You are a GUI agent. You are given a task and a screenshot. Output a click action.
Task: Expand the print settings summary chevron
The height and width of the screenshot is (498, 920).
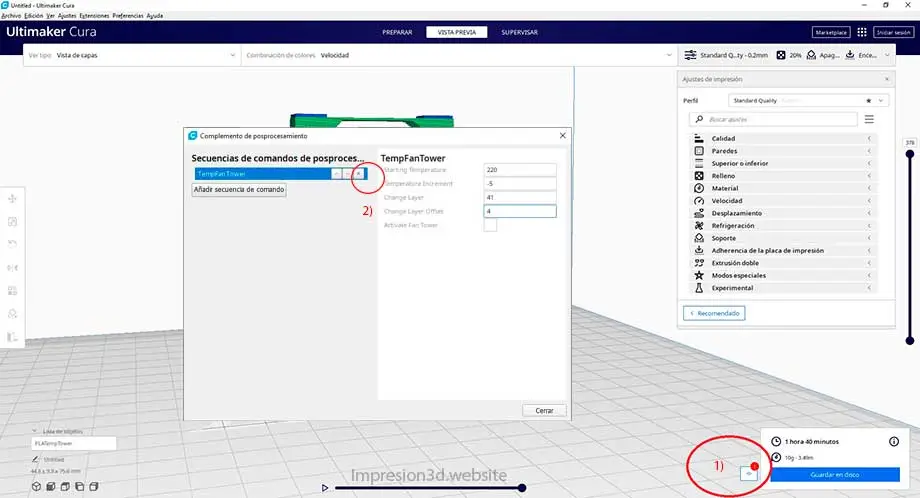[887, 55]
